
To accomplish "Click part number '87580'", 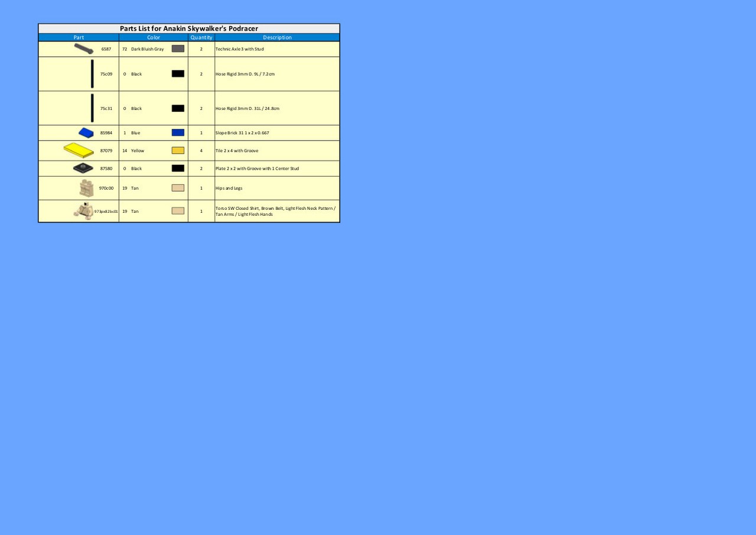I will pyautogui.click(x=106, y=168).
